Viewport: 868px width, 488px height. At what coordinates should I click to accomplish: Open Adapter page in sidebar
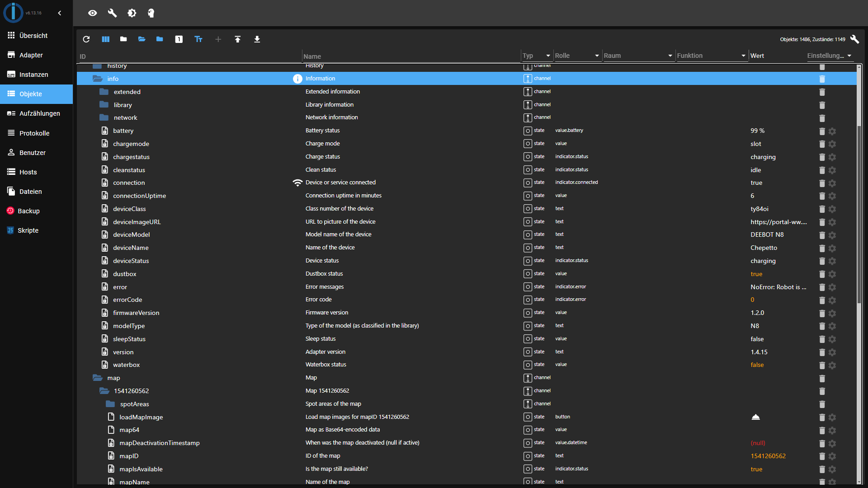coord(36,55)
